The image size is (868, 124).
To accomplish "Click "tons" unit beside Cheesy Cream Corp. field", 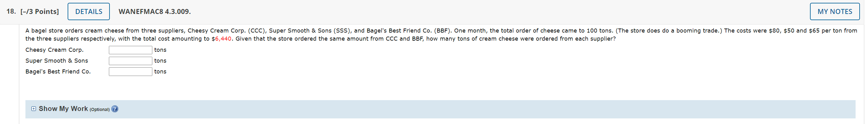I will point(160,50).
